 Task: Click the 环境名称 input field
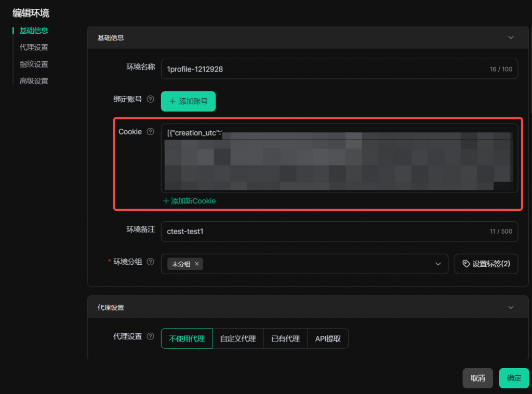click(322, 69)
